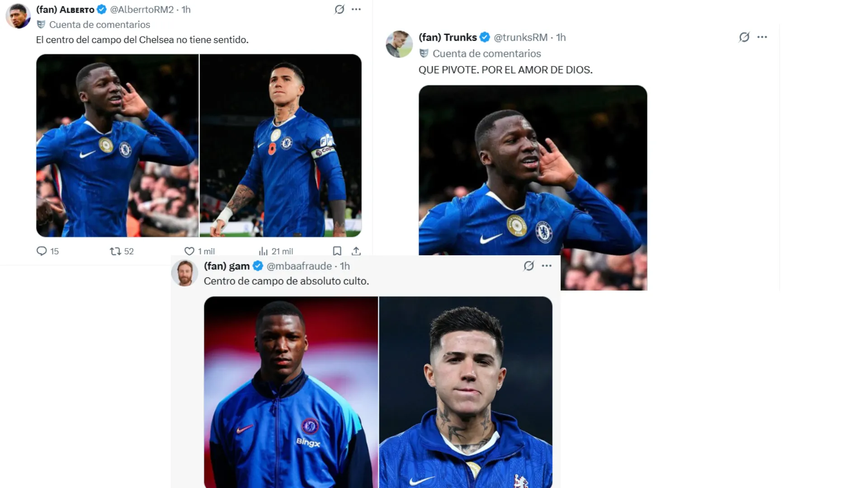Like the tweet from (fan) Alberto
The width and height of the screenshot is (868, 488).
[190, 251]
